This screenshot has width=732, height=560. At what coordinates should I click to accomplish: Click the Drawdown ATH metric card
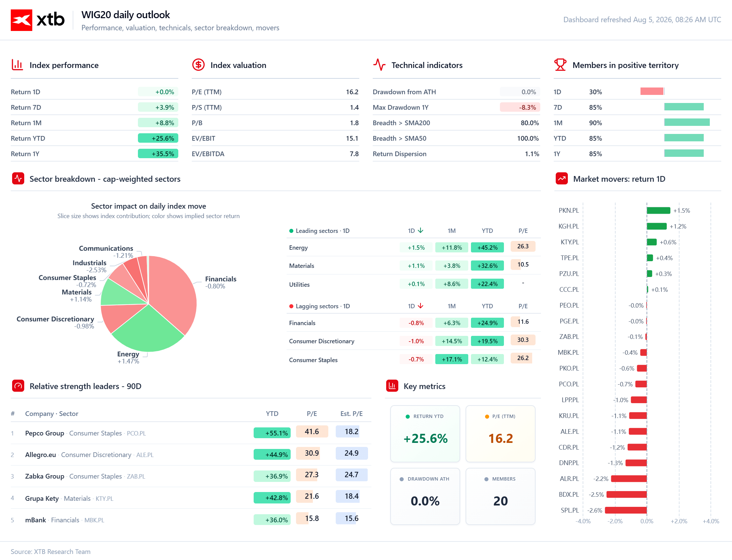pyautogui.click(x=425, y=496)
